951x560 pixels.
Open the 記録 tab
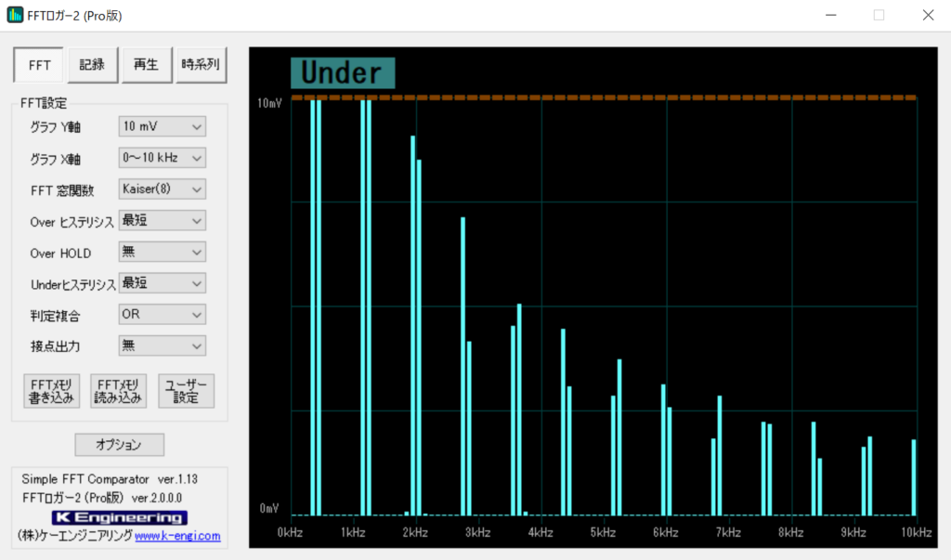pyautogui.click(x=92, y=65)
